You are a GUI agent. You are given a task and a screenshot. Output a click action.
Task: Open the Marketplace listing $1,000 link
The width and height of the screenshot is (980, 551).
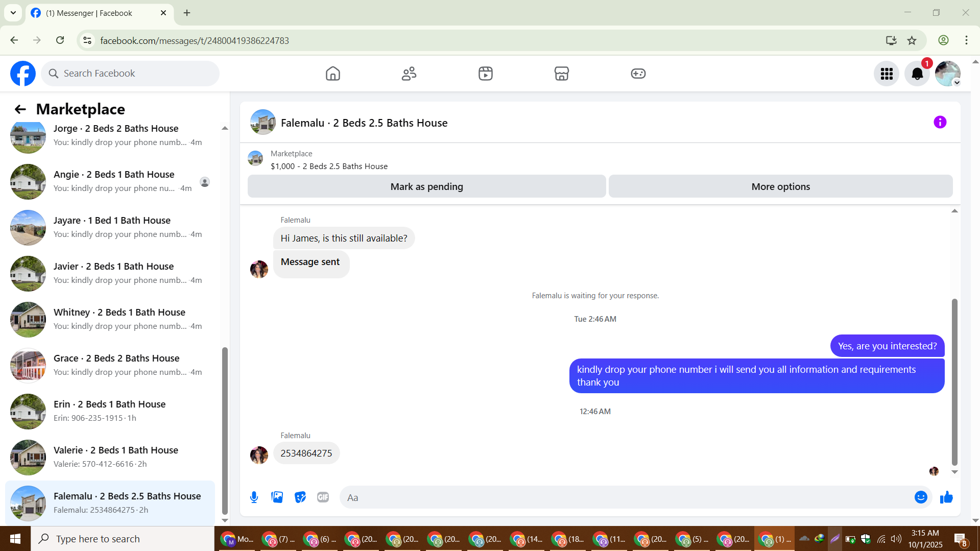(329, 166)
